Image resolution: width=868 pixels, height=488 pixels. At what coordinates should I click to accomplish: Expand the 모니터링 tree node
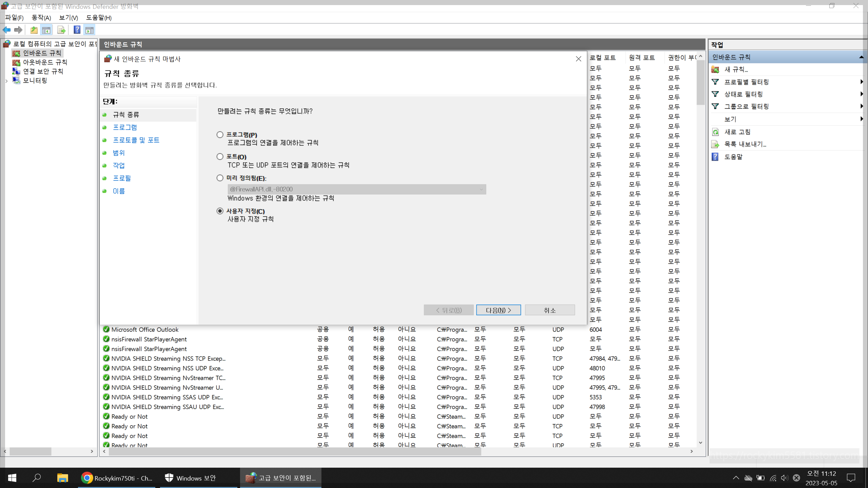6,81
